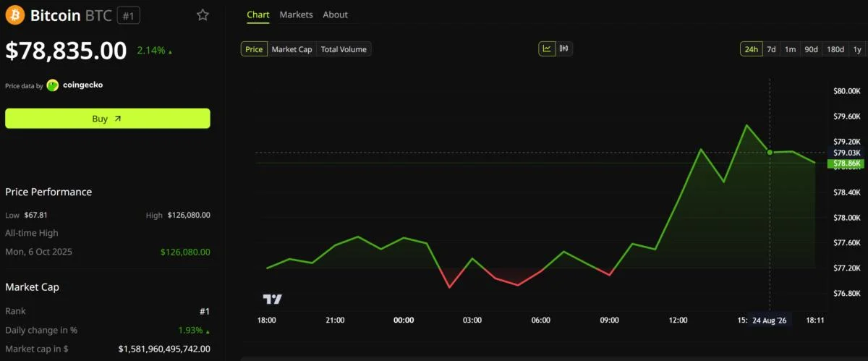Click the 00:00 time axis label
This screenshot has height=361, width=868.
tap(403, 320)
